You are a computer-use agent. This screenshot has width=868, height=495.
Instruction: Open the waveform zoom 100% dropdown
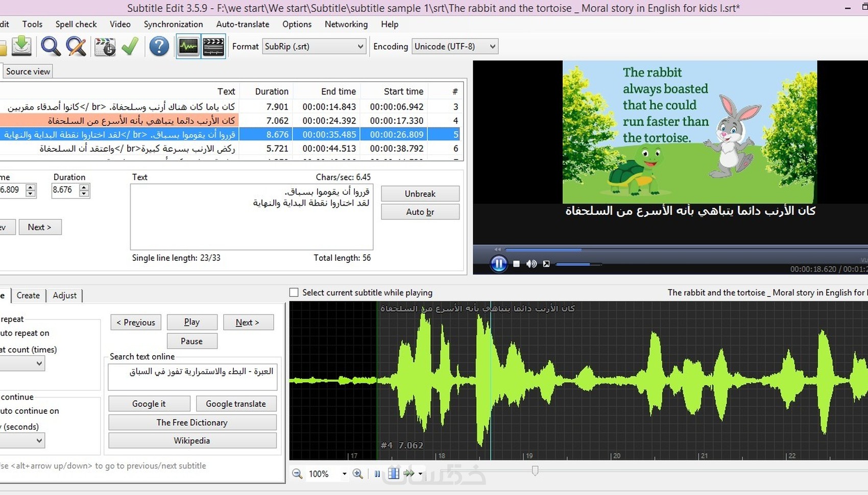click(344, 474)
